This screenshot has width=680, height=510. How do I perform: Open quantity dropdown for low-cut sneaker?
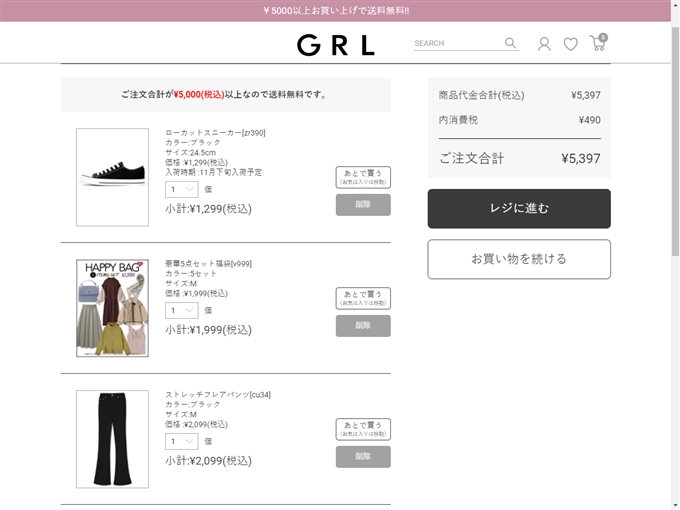point(182,190)
